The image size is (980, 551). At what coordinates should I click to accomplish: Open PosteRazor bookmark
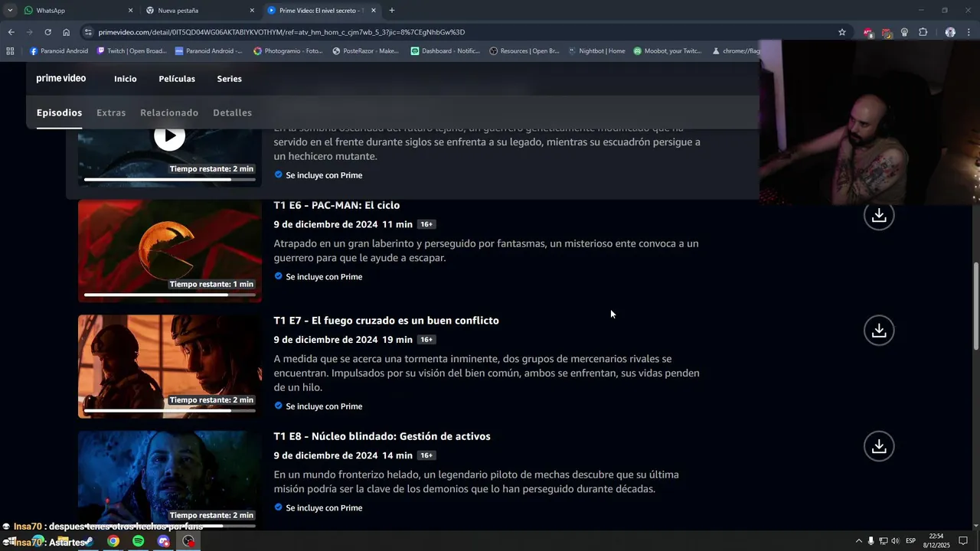(x=366, y=51)
